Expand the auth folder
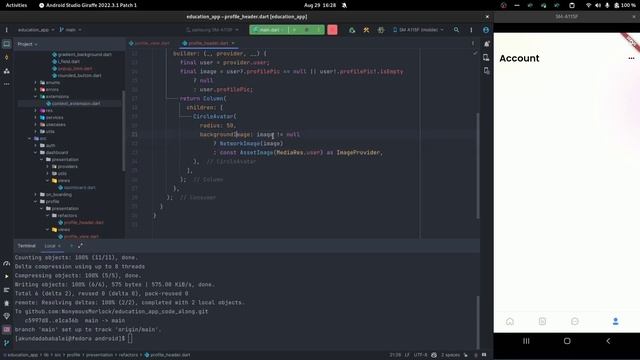 [36, 145]
